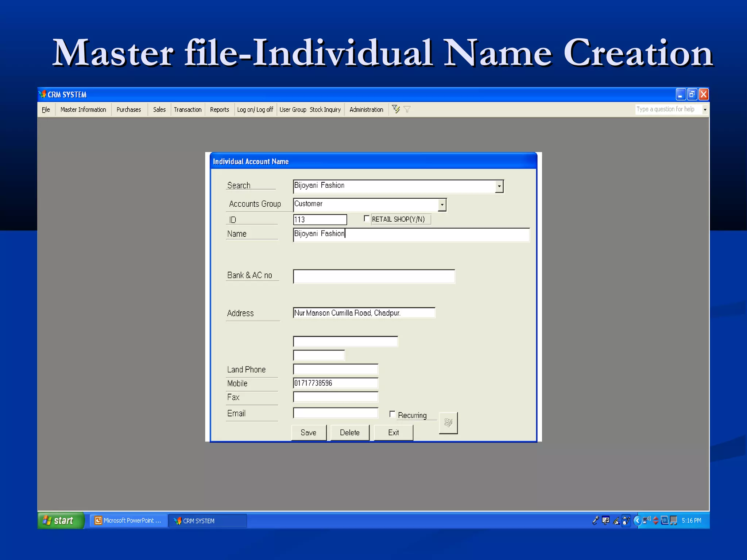
Task: Click the drawing pad icon on the language bar
Action: pos(626,520)
